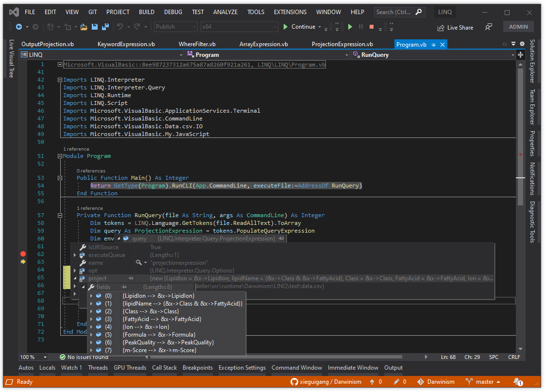This screenshot has width=545, height=392.
Task: Click the magnifier visualizer icon beside name
Action: pos(139,263)
